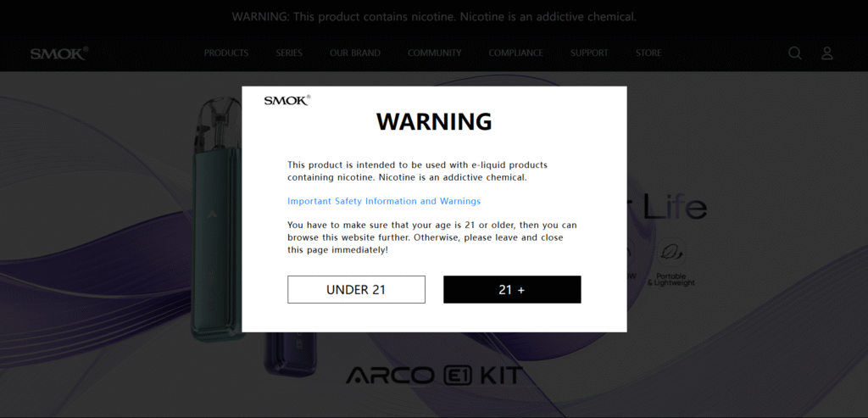Open the PRODUCTS menu
The width and height of the screenshot is (868, 418).
225,53
